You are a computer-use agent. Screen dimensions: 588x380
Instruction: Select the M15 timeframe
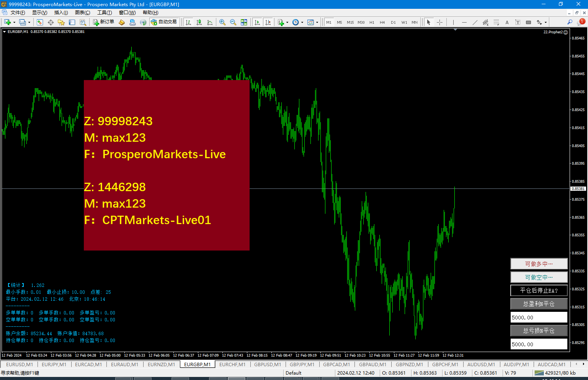(350, 22)
